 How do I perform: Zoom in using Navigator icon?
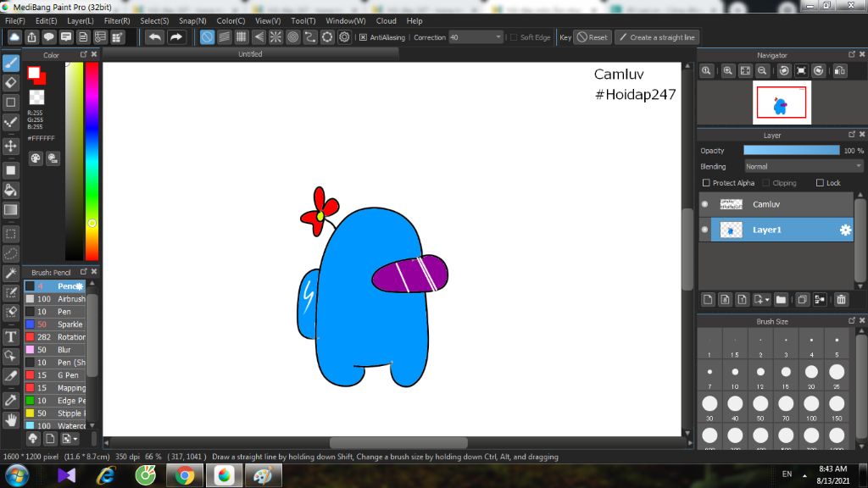click(x=728, y=71)
